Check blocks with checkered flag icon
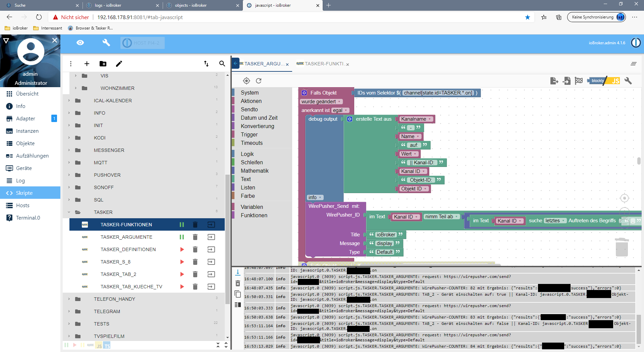Image resolution: width=644 pixels, height=352 pixels. [579, 81]
